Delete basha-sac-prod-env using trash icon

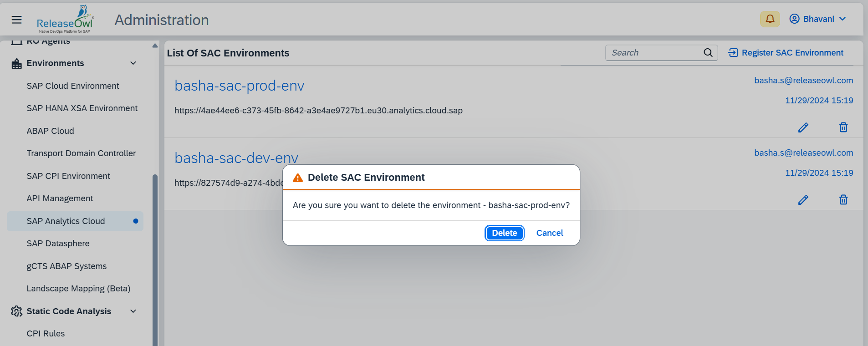[x=843, y=127]
